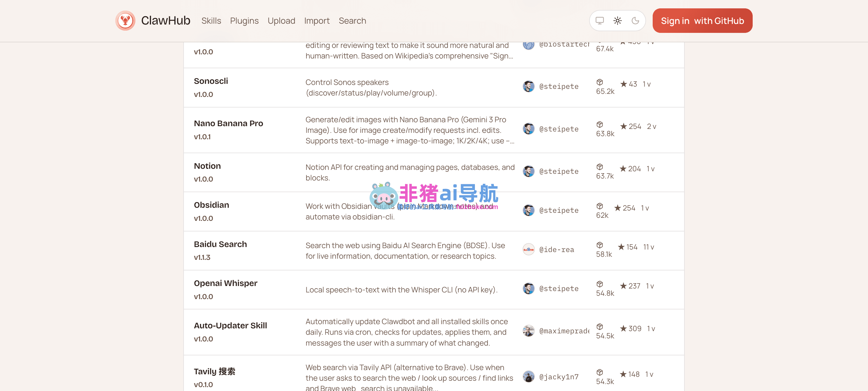868x391 pixels.
Task: Click the package icon above 54.3k
Action: (x=599, y=372)
